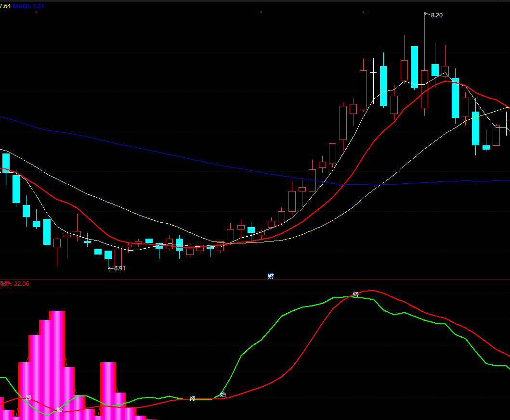Select the cyan candlestick with the 6.91 low
Image resolution: width=510 pixels, height=420 pixels.
(x=108, y=255)
